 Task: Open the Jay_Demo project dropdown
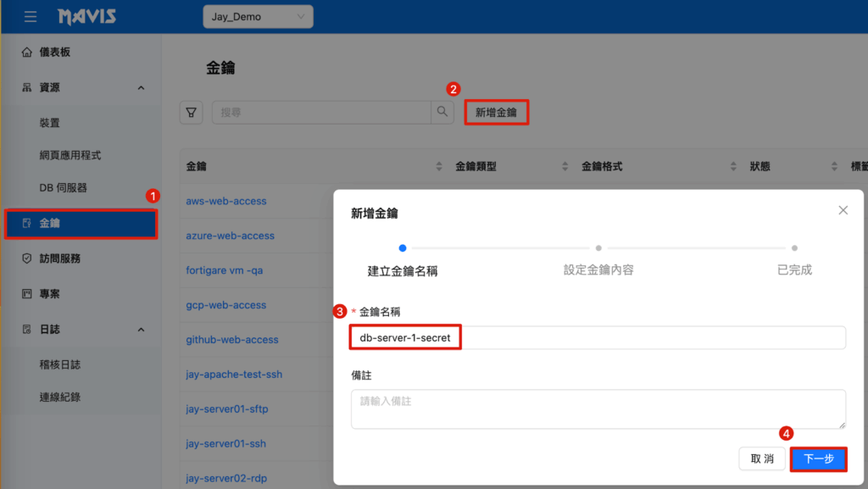[x=258, y=17]
